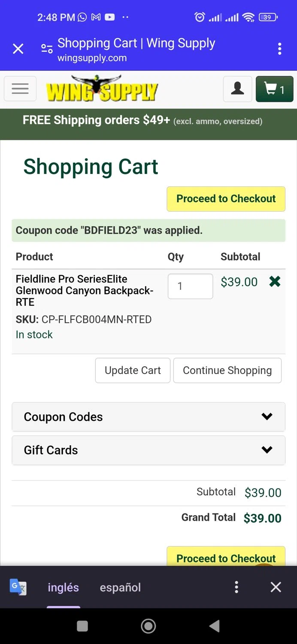The image size is (297, 644).
Task: Open browser three-dot overflow menu
Action: [x=279, y=49]
